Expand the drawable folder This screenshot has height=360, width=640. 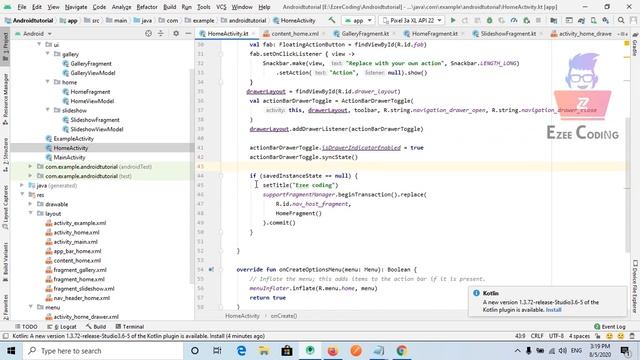[x=30, y=204]
